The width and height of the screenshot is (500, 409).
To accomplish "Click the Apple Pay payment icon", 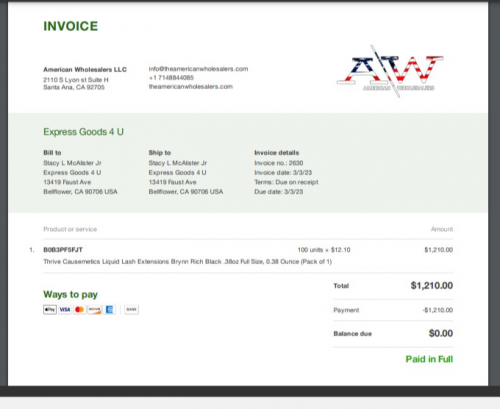I will coord(50,310).
